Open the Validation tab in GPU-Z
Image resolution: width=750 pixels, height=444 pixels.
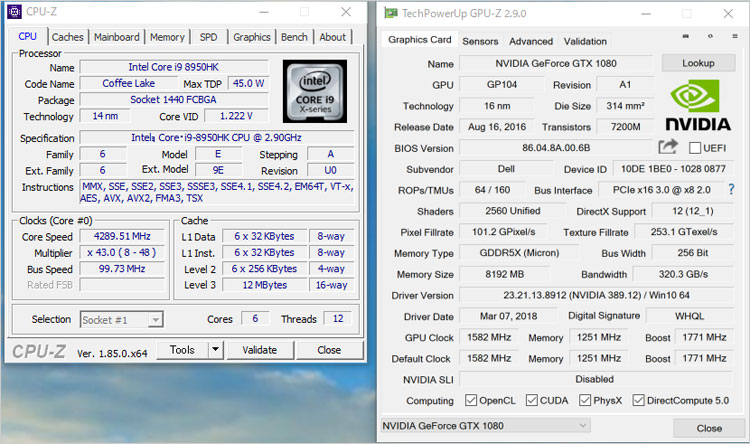[585, 41]
